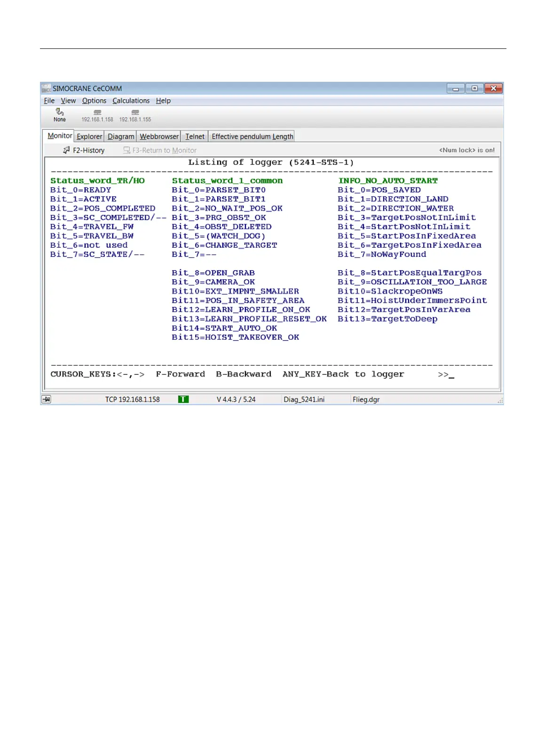Maximize the CeCOMM window
This screenshot has width=560, height=746.
pos(474,88)
